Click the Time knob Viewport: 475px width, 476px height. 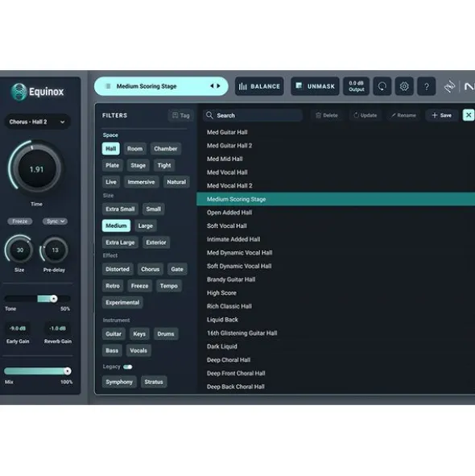[x=36, y=169]
